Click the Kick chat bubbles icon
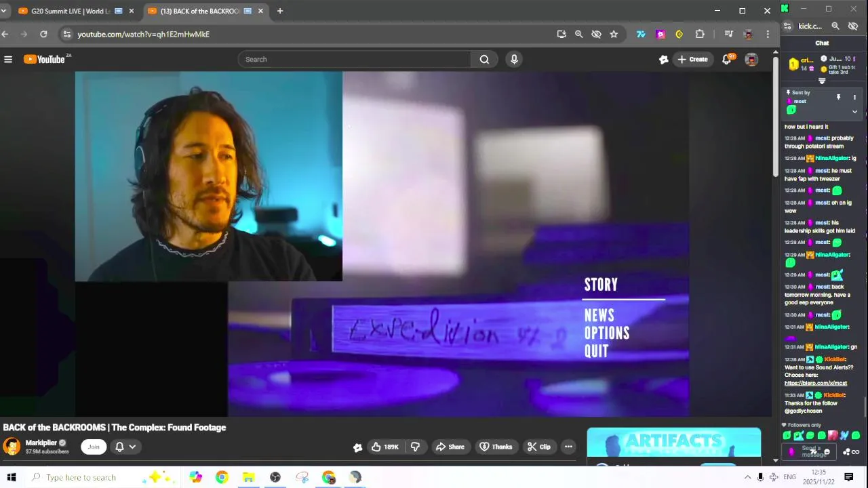 [846, 452]
